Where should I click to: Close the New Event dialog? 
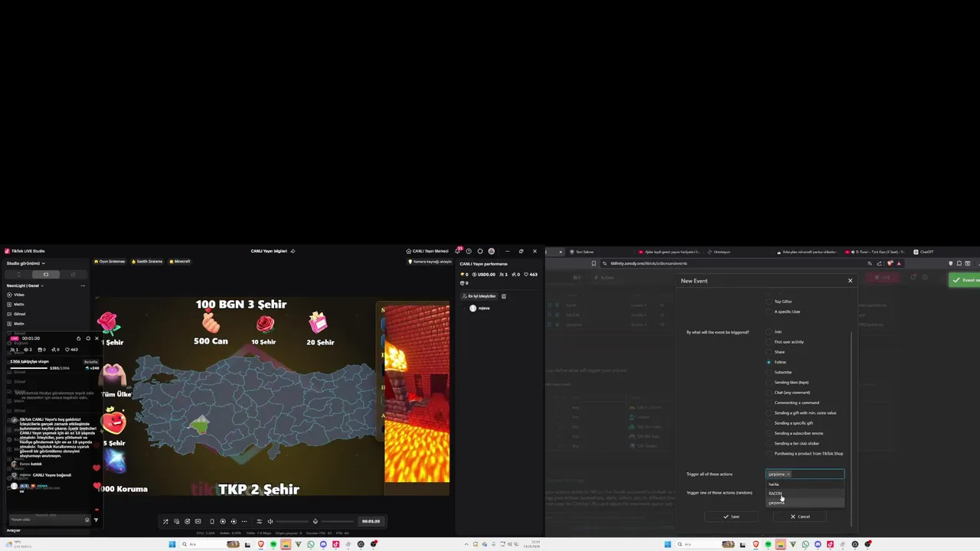850,281
